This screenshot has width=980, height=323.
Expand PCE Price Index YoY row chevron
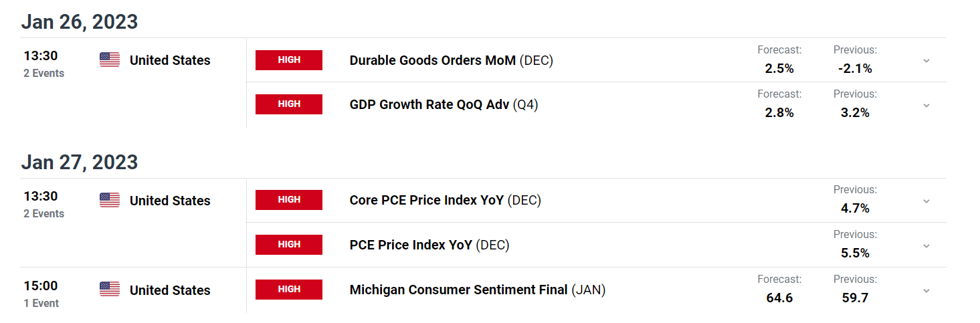pos(926,246)
